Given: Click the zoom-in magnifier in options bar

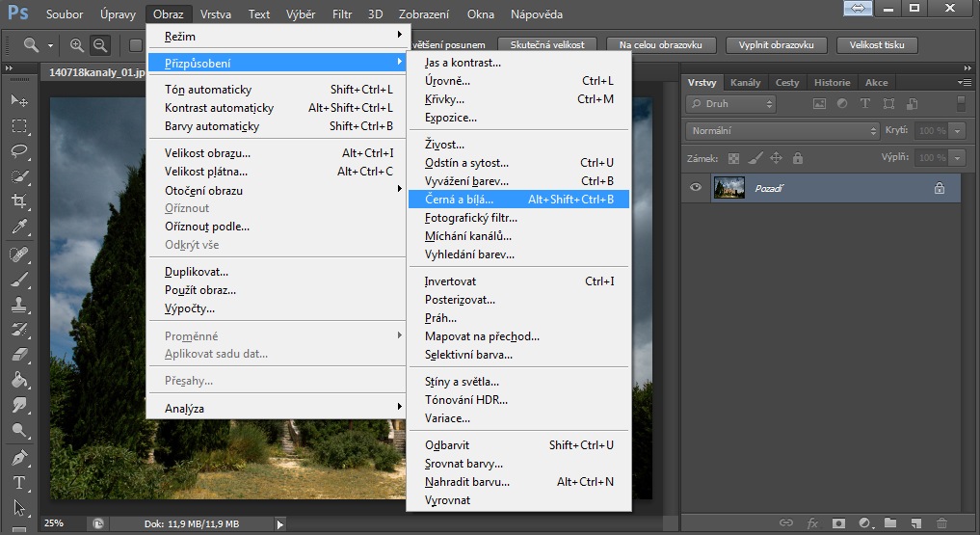Looking at the screenshot, I should (x=77, y=45).
